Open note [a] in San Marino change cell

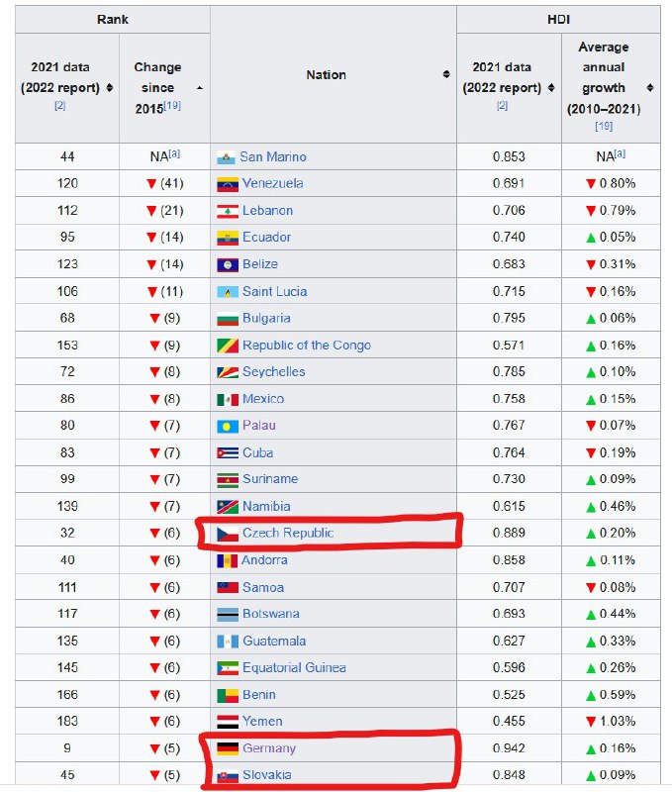pyautogui.click(x=174, y=154)
